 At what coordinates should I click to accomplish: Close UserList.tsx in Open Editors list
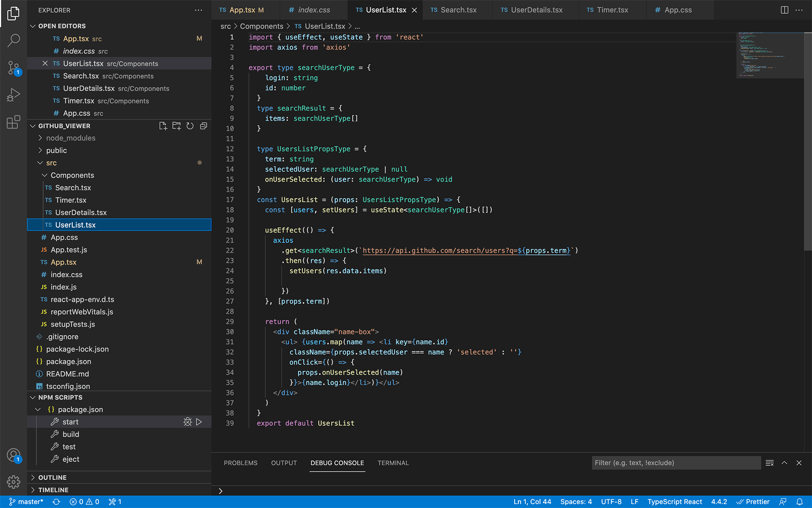45,64
